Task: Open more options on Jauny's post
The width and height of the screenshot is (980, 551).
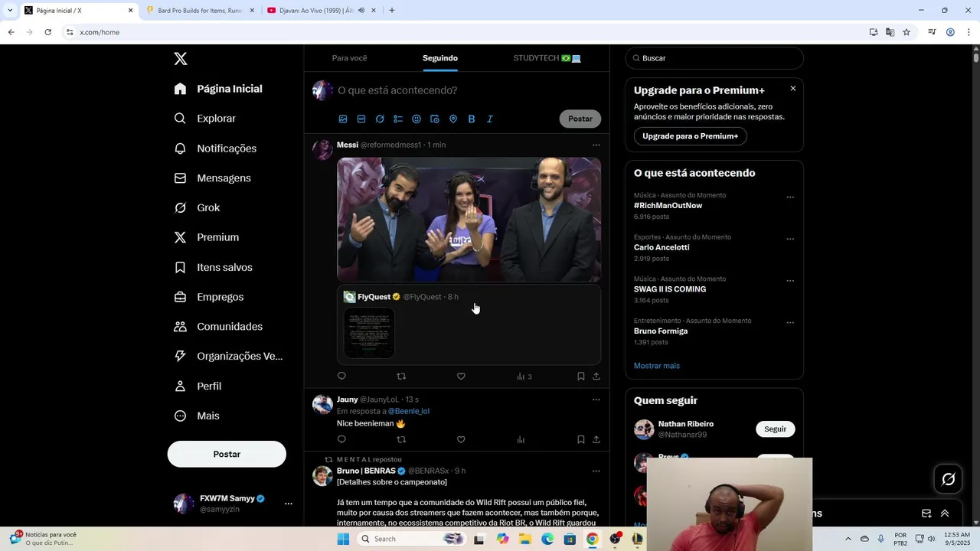Action: pos(596,399)
